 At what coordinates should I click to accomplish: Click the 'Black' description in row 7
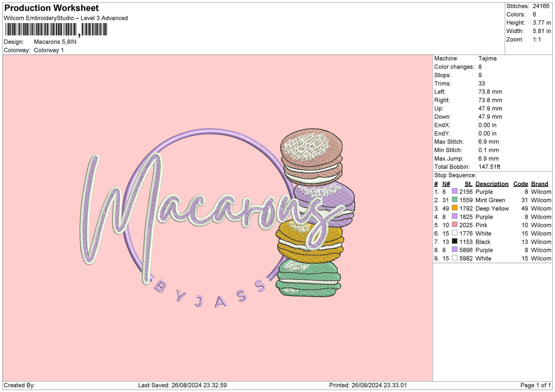click(x=483, y=242)
